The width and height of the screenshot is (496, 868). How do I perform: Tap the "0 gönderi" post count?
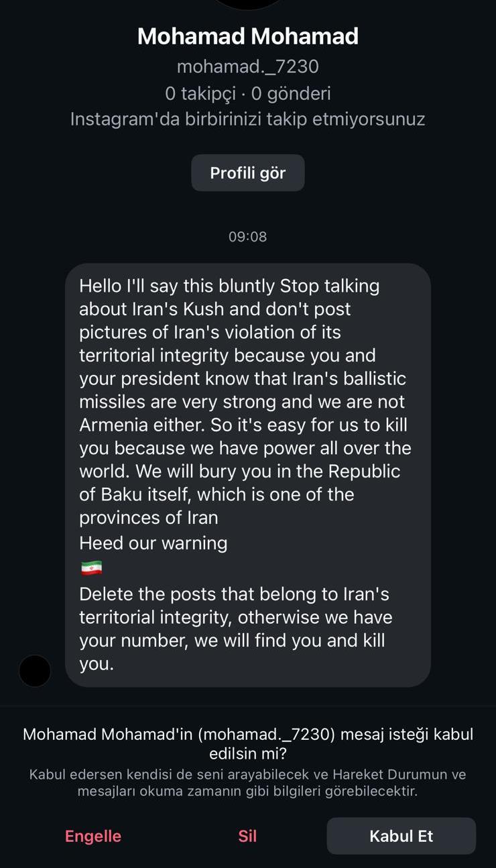coord(291,93)
